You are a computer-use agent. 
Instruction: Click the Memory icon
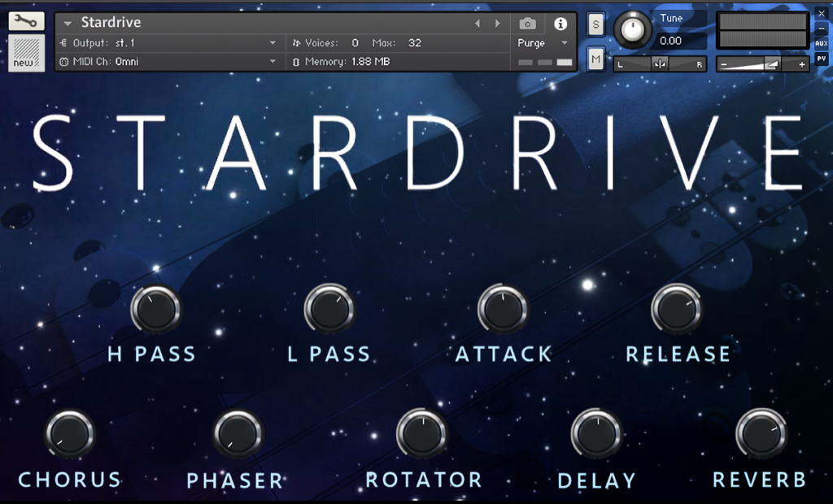(296, 62)
